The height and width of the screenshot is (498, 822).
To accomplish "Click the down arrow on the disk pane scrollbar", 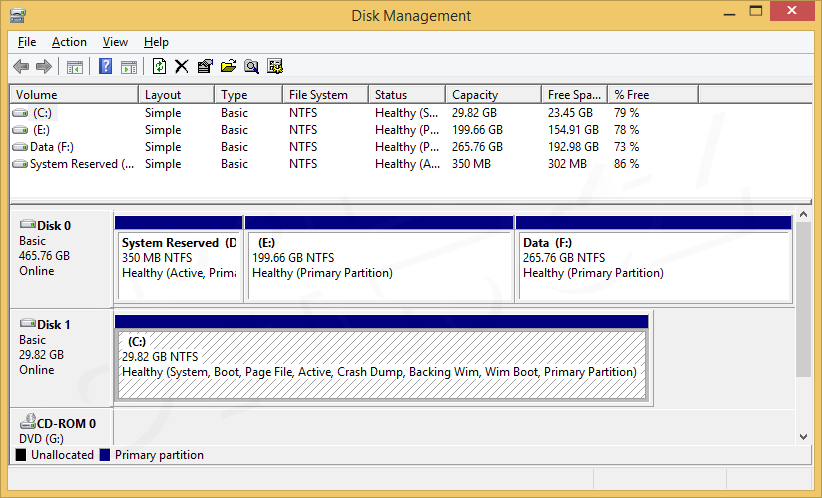I will [803, 436].
